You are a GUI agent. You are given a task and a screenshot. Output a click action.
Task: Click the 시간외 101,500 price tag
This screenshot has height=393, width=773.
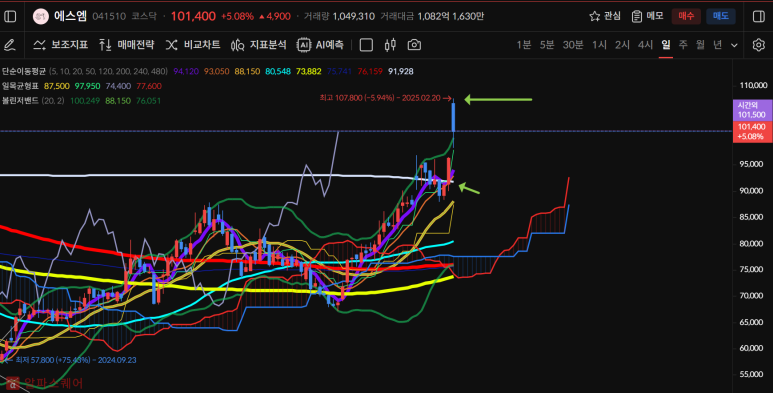pyautogui.click(x=752, y=110)
